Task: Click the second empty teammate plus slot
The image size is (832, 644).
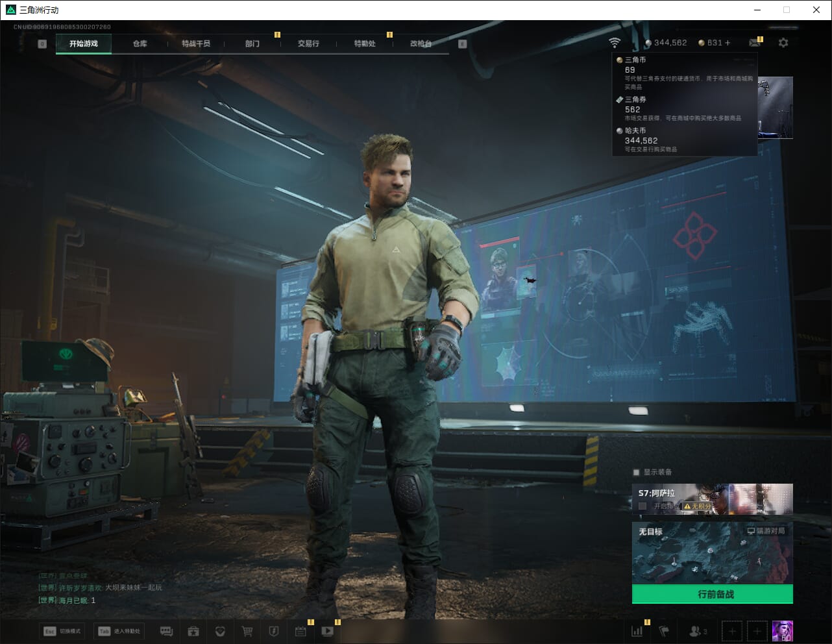Action: (x=757, y=631)
